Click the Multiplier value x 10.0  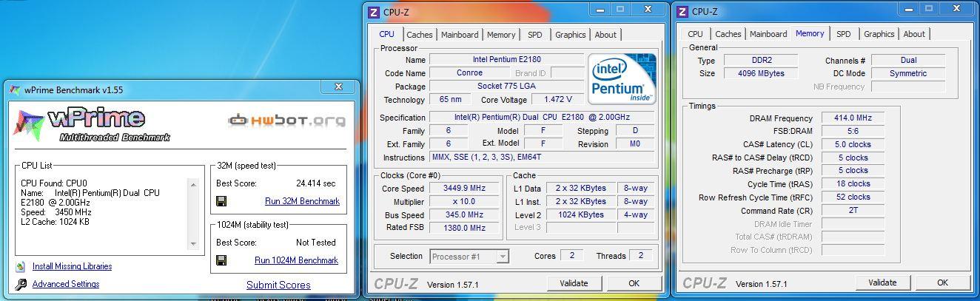pos(465,201)
